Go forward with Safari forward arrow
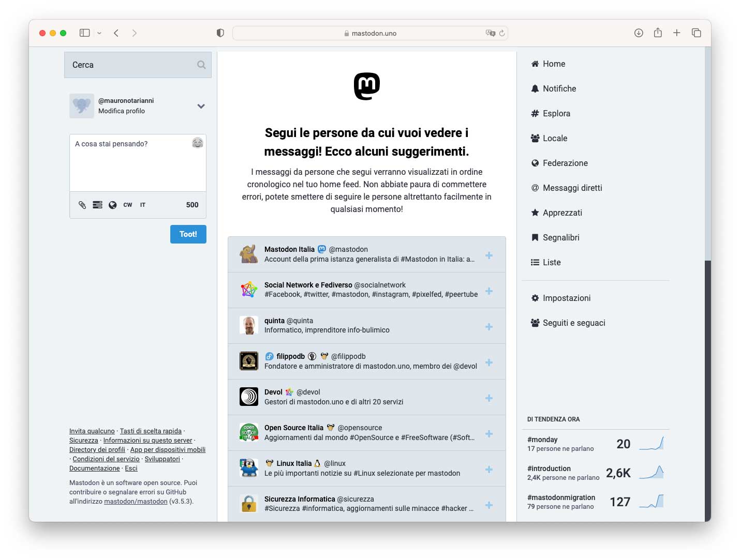The width and height of the screenshot is (740, 560). pyautogui.click(x=135, y=33)
